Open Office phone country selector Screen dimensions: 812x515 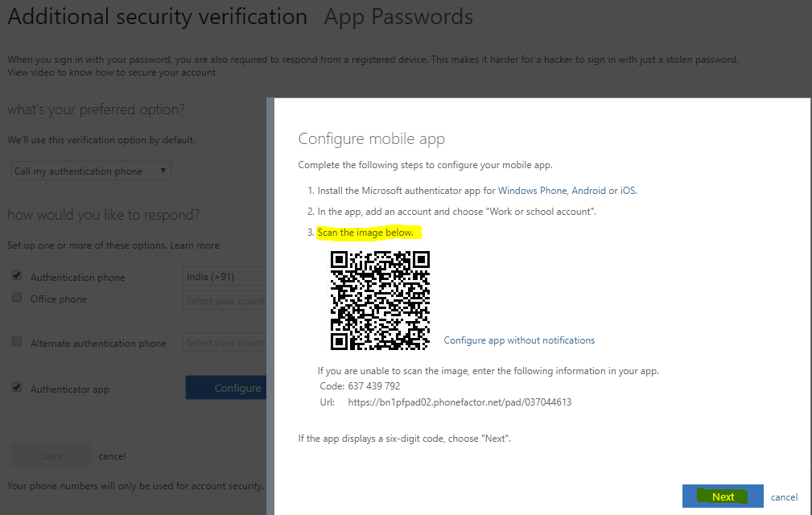click(225, 300)
